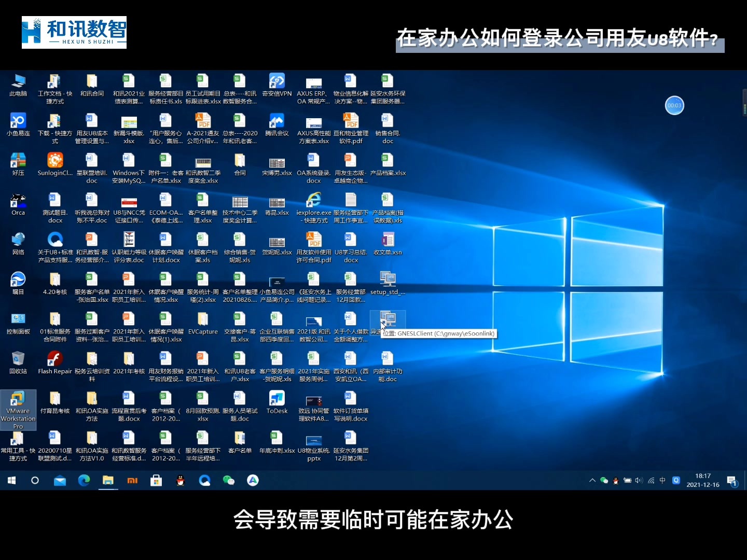Open the 回收站 recycle bin icon
Image resolution: width=747 pixels, height=560 pixels.
18,363
